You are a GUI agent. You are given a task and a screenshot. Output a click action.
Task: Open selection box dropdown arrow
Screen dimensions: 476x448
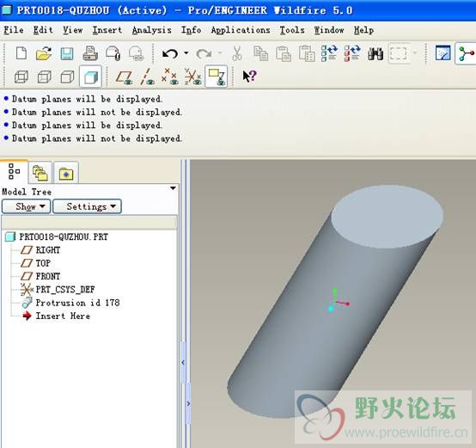(x=415, y=53)
